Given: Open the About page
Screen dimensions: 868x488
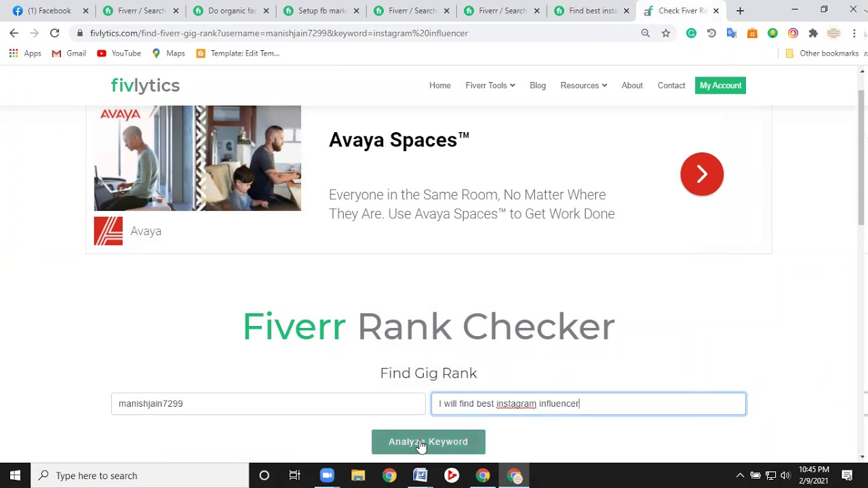Looking at the screenshot, I should (x=632, y=85).
